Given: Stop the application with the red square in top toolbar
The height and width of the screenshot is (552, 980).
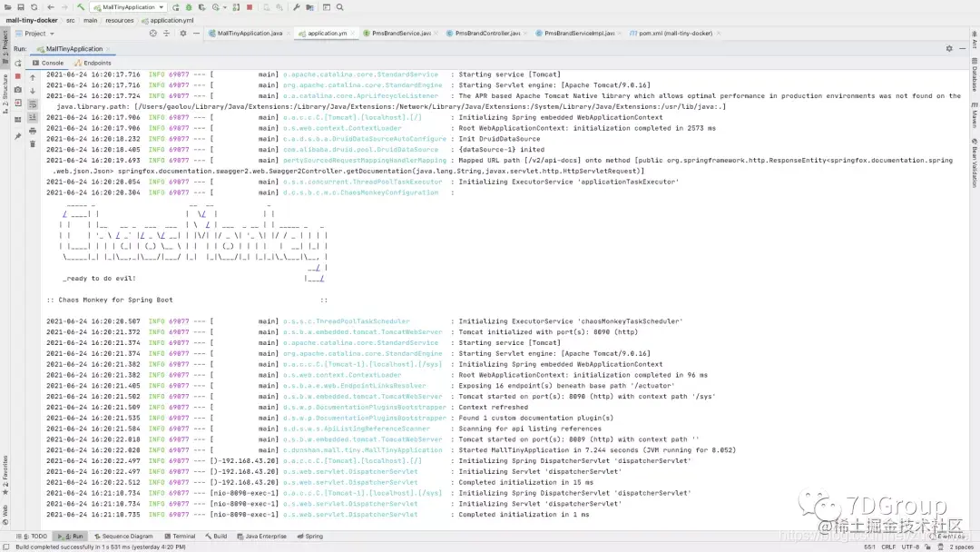Looking at the screenshot, I should [250, 7].
